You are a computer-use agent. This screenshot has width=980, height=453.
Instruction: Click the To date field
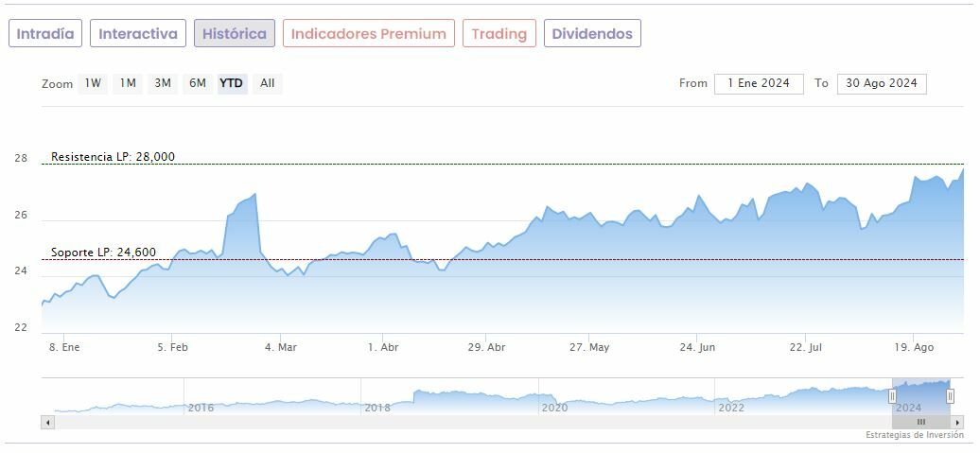pyautogui.click(x=882, y=83)
